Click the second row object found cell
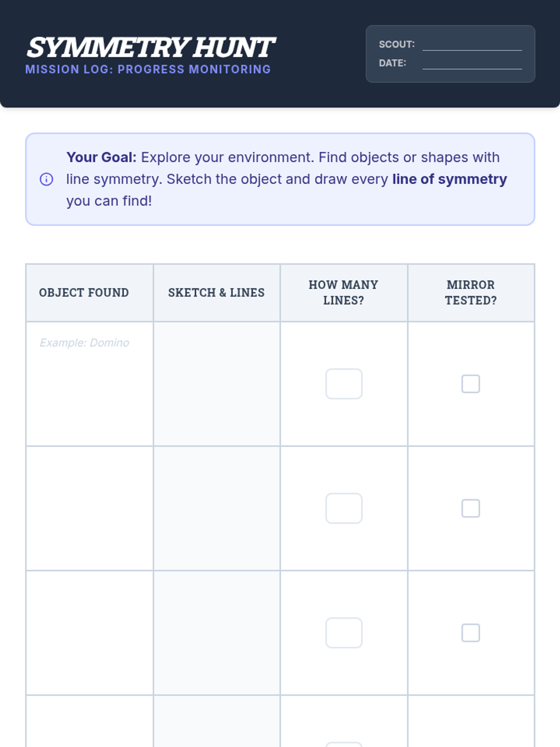The image size is (560, 747). 90,508
